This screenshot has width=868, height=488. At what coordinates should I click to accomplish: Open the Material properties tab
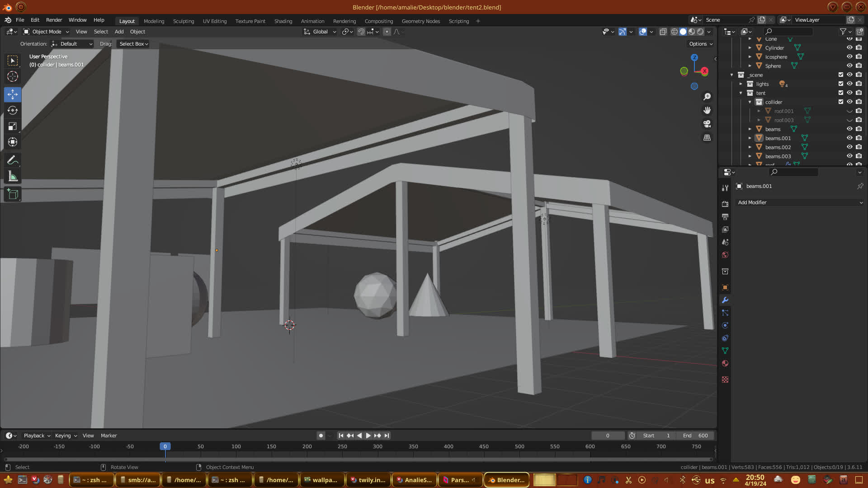point(725,363)
